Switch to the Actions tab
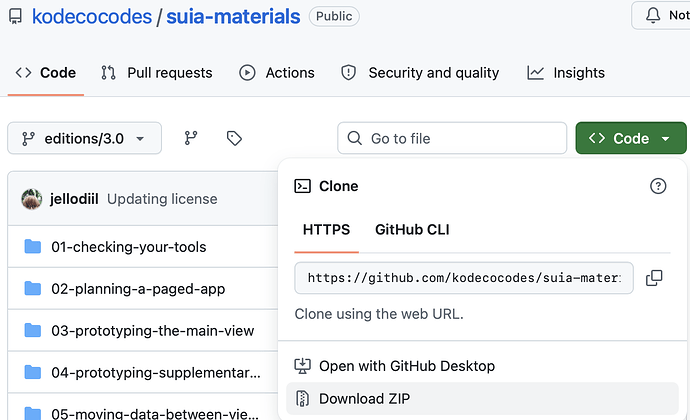 [x=277, y=73]
